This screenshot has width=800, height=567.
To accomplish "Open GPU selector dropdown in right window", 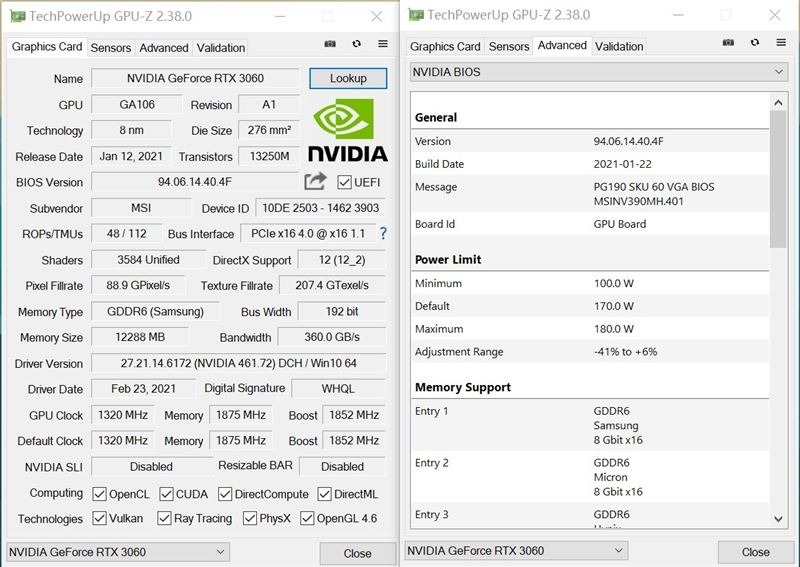I will (516, 551).
